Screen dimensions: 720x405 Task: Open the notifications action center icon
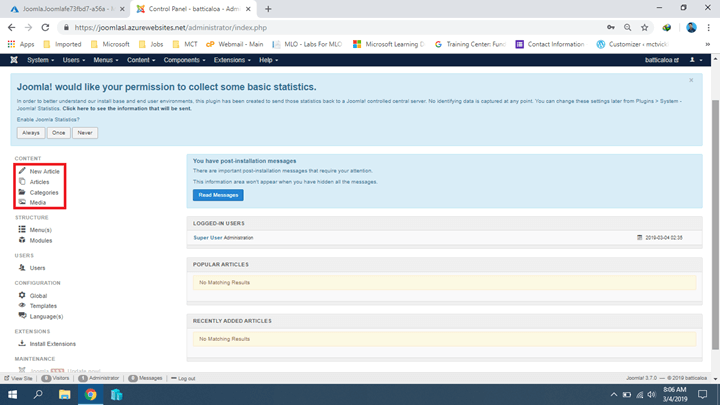pyautogui.click(x=702, y=394)
